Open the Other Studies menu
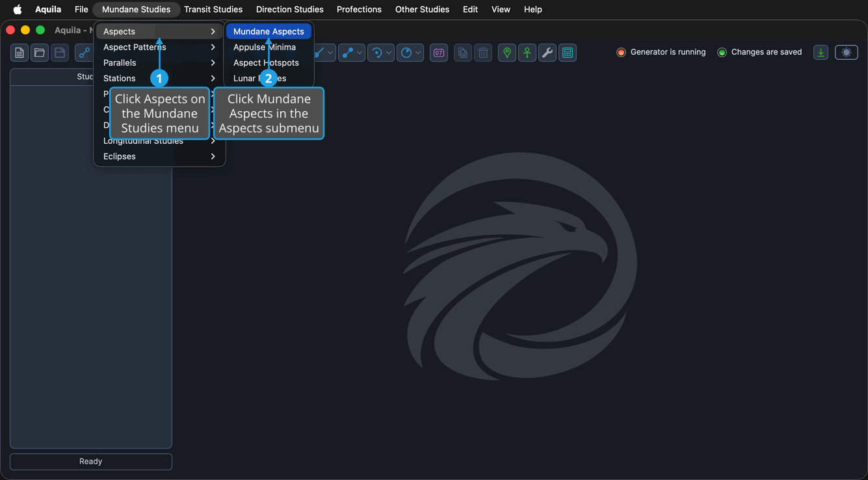868x480 pixels. point(422,9)
